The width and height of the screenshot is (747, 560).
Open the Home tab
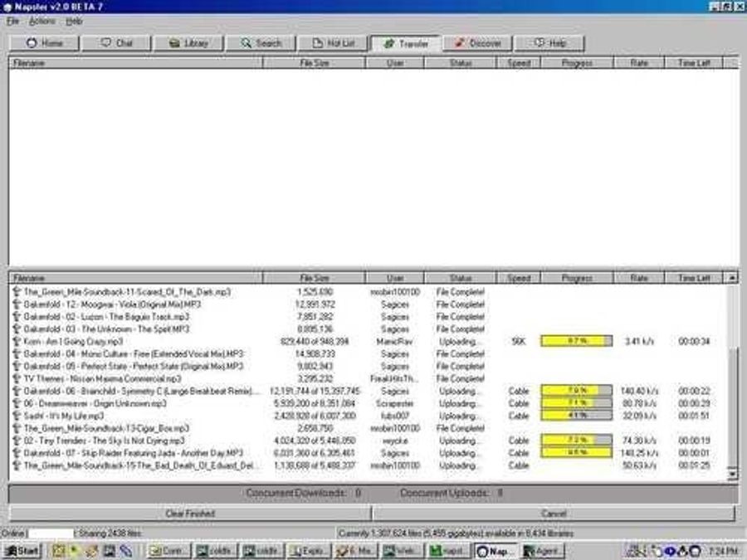tap(44, 43)
